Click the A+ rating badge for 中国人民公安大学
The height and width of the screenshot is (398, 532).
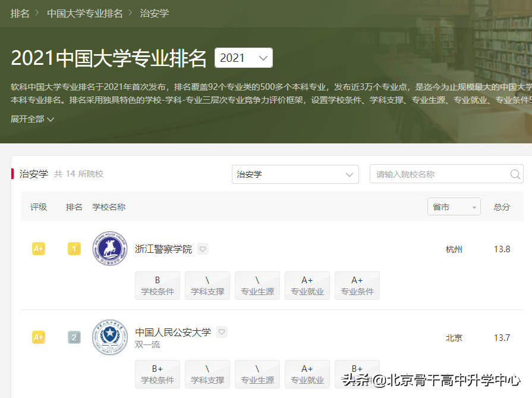pyautogui.click(x=39, y=337)
